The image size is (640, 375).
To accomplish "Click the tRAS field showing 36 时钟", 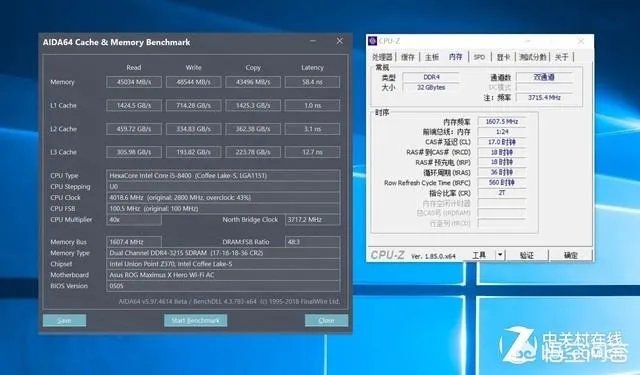I will (x=502, y=172).
